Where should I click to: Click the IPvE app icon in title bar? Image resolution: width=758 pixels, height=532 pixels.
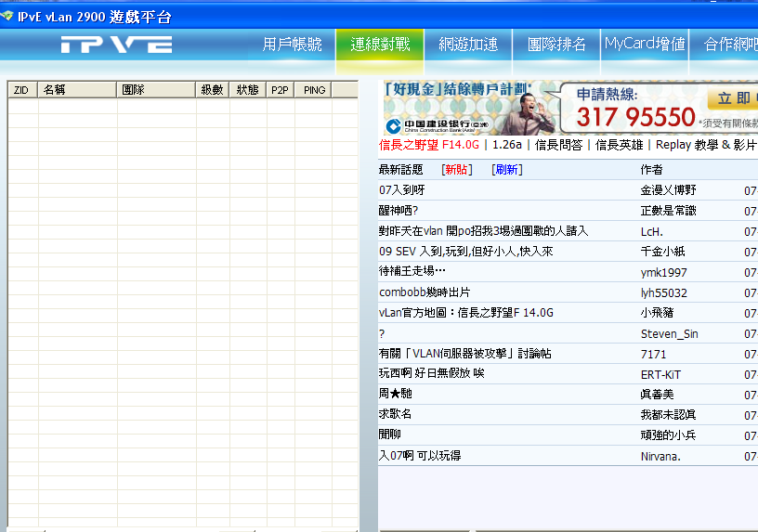[7, 16]
